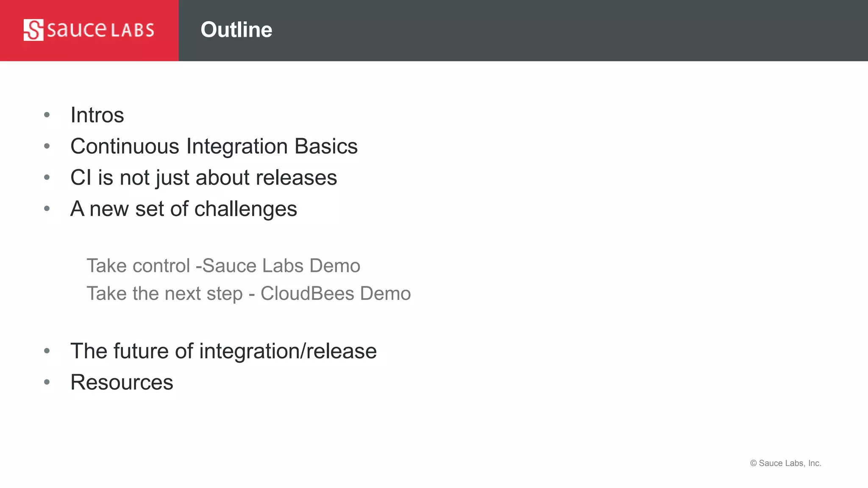This screenshot has height=488, width=868.
Task: Click bullet dot before A new set
Action: click(47, 208)
